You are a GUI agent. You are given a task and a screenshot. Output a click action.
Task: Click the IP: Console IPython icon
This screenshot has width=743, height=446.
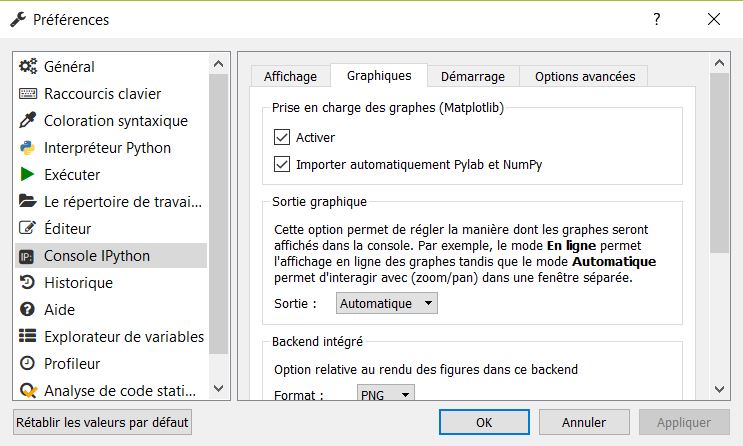[x=27, y=256]
